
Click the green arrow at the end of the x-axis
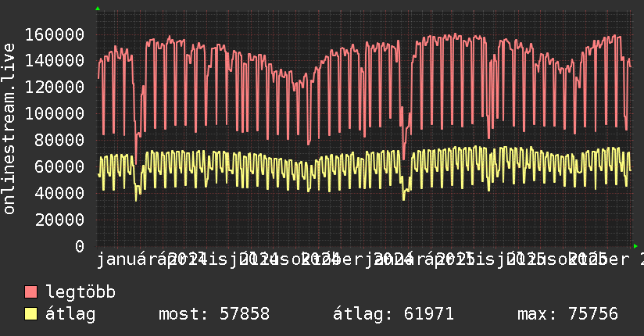(635, 246)
